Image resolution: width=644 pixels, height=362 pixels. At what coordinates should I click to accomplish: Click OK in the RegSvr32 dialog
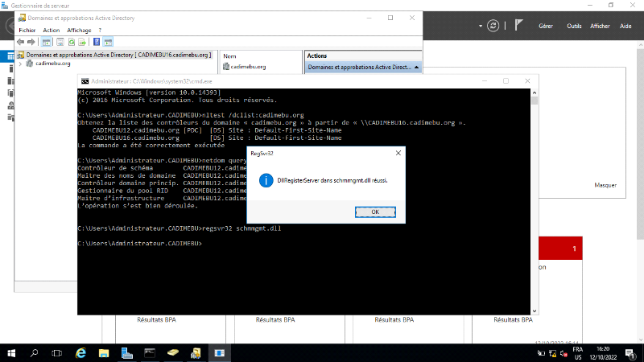375,212
